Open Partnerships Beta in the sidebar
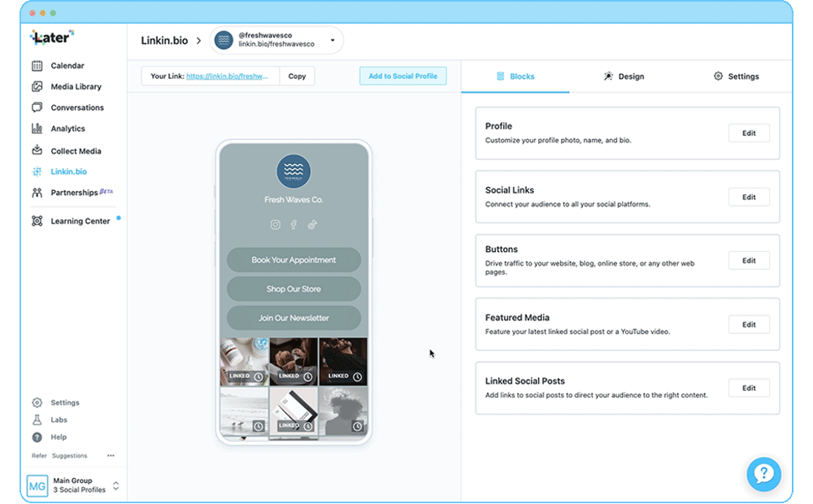This screenshot has width=813, height=504. [x=72, y=193]
